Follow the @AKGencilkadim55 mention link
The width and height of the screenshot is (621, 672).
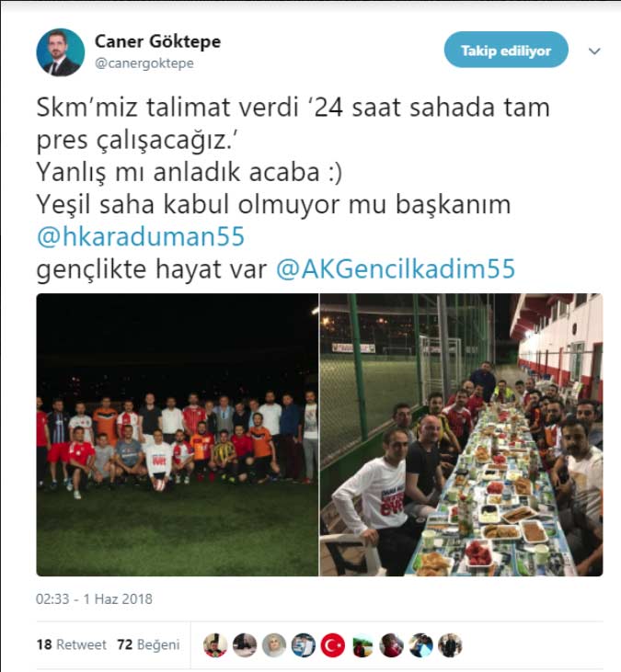click(x=396, y=268)
